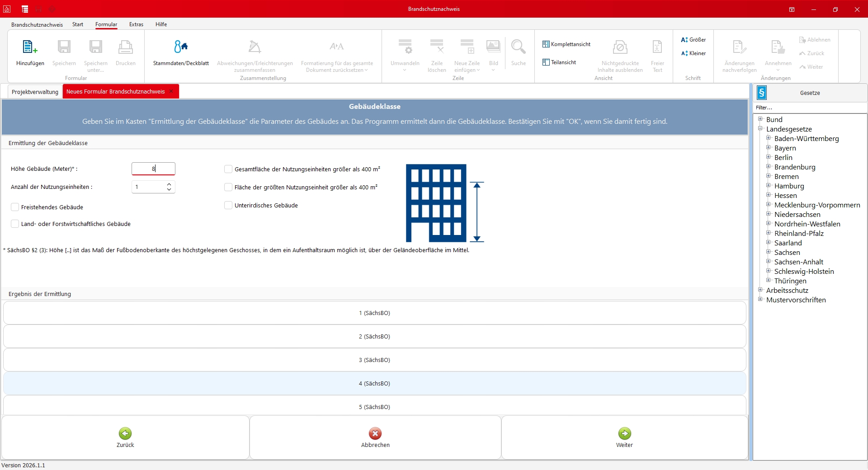Screen dimensions: 868x470
Task: Select Hessen in the law tree
Action: [x=785, y=195]
